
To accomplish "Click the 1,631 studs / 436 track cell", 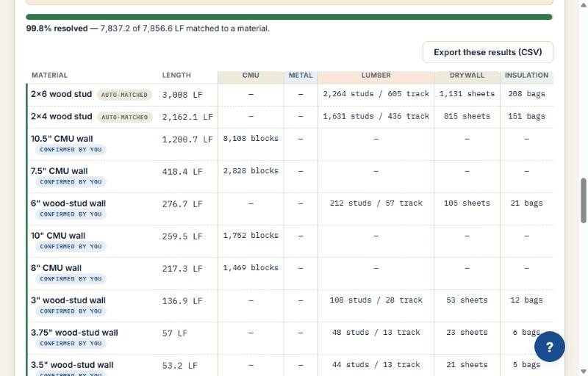I will point(376,116).
